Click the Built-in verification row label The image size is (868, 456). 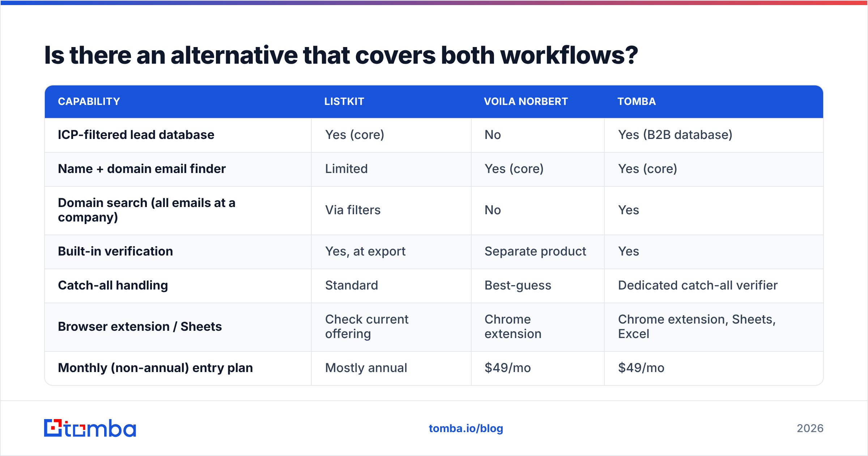point(115,252)
